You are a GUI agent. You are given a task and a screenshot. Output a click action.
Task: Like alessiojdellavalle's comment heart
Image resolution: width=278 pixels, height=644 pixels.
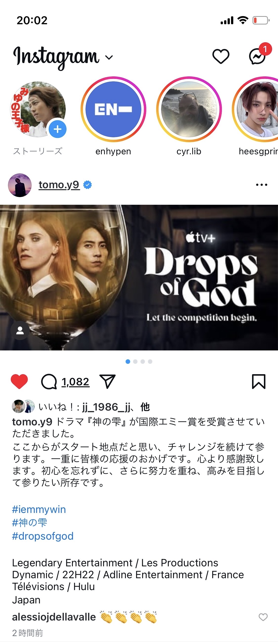(x=263, y=617)
